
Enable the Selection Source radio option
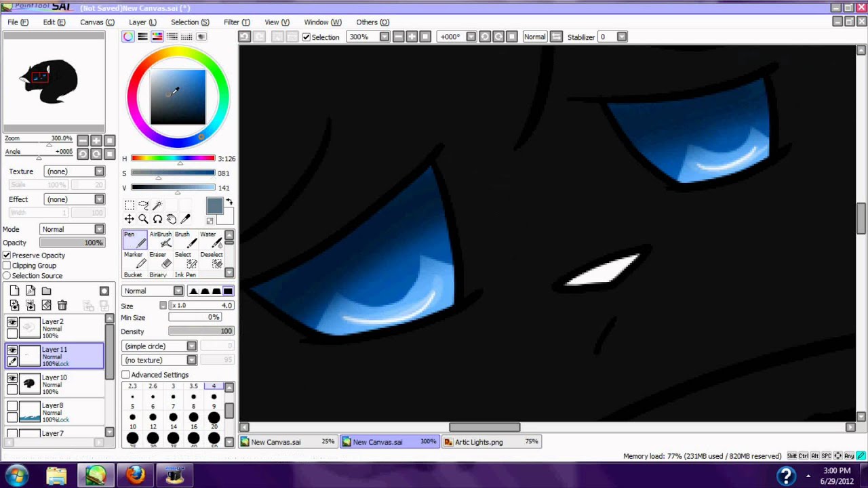click(x=7, y=276)
